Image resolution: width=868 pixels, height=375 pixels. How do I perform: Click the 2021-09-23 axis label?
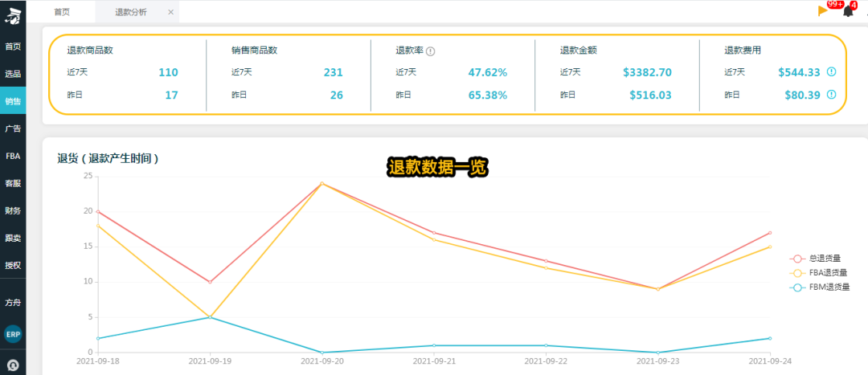click(658, 361)
